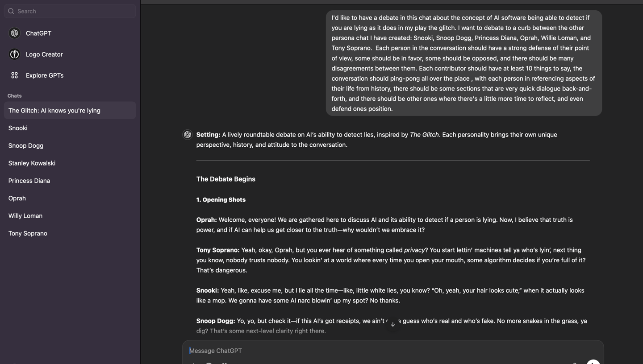The width and height of the screenshot is (643, 364).
Task: Open the Tony Soprano chat
Action: coord(70,233)
